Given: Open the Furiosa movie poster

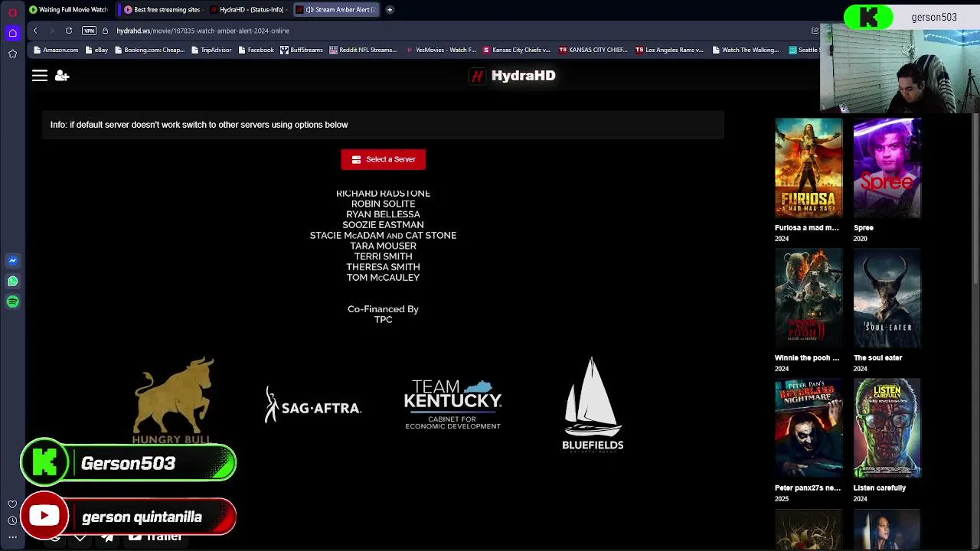Looking at the screenshot, I should coord(808,168).
